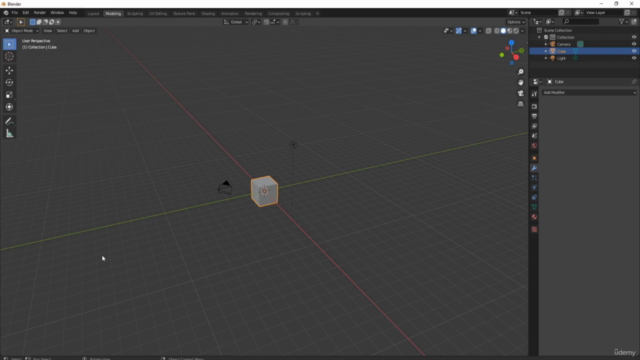Viewport: 640px width, 360px height.
Task: Open the viewport Options dropdown
Action: pyautogui.click(x=516, y=22)
